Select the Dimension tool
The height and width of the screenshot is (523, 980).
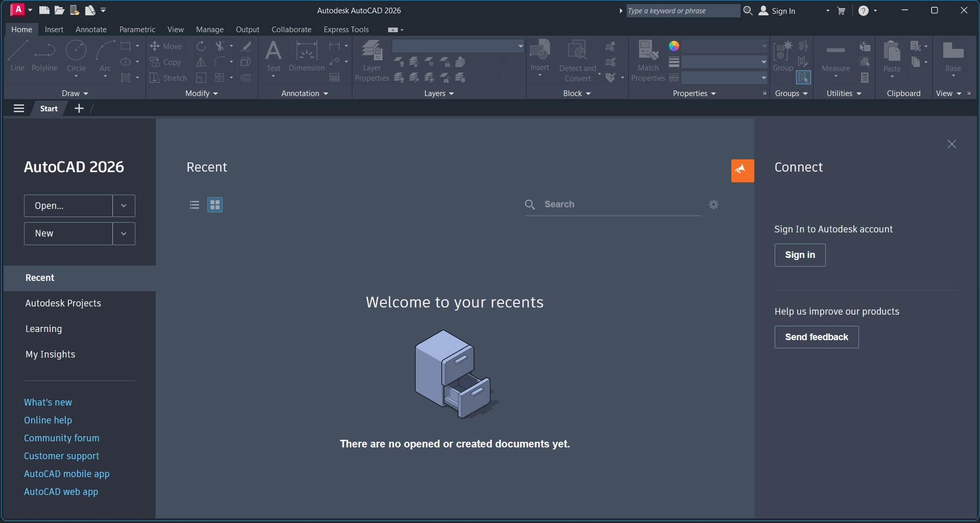coord(306,56)
